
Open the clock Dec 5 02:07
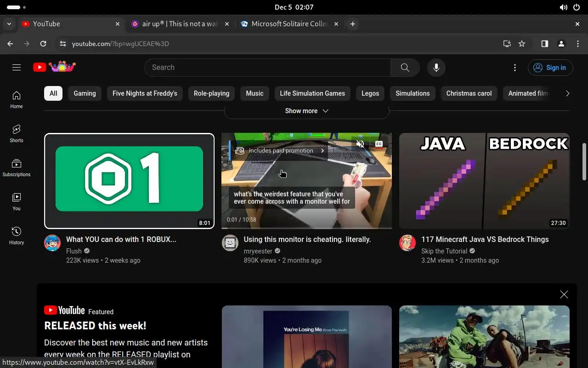pos(294,7)
